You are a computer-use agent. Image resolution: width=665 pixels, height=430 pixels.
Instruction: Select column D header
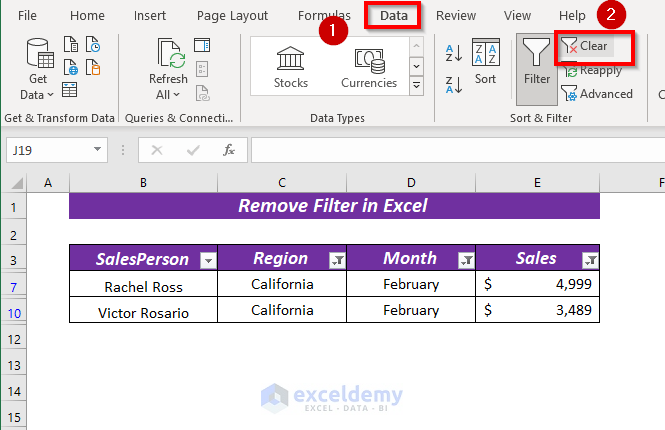coord(411,183)
